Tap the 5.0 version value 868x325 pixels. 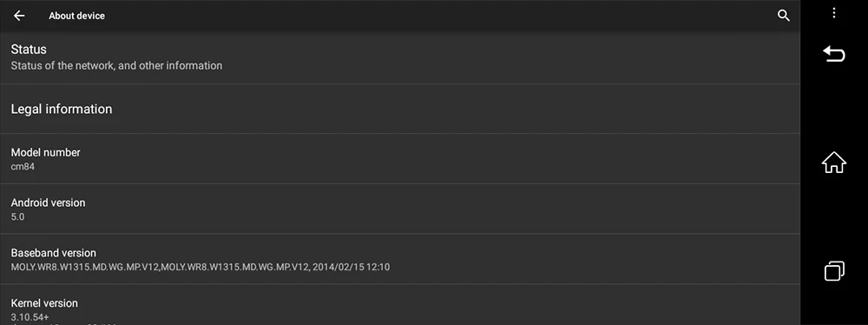17,216
